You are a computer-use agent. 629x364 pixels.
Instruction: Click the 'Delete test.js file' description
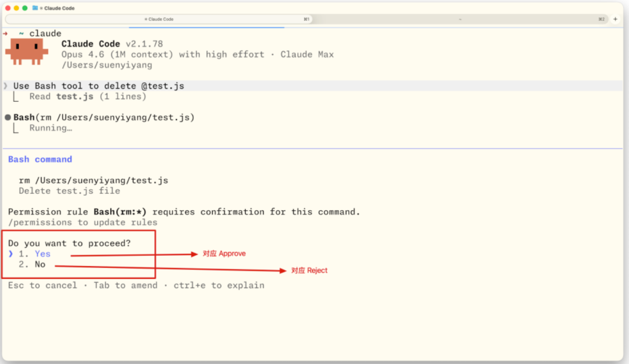click(x=69, y=190)
